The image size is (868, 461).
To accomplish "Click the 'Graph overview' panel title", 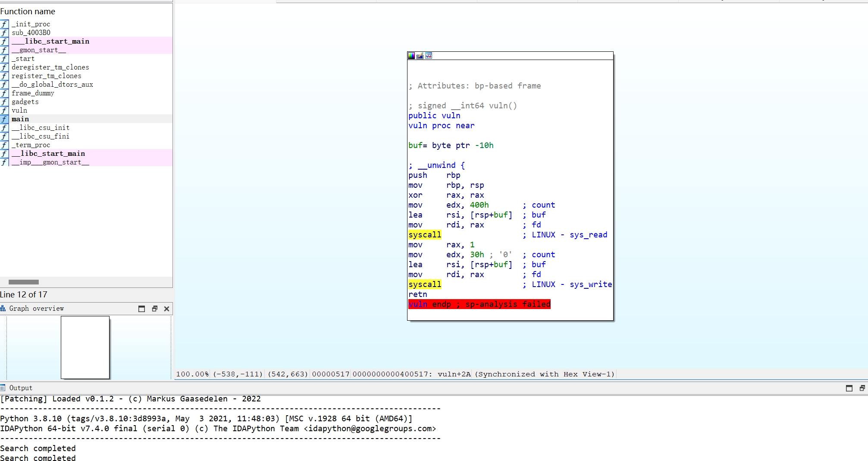I will (x=37, y=309).
